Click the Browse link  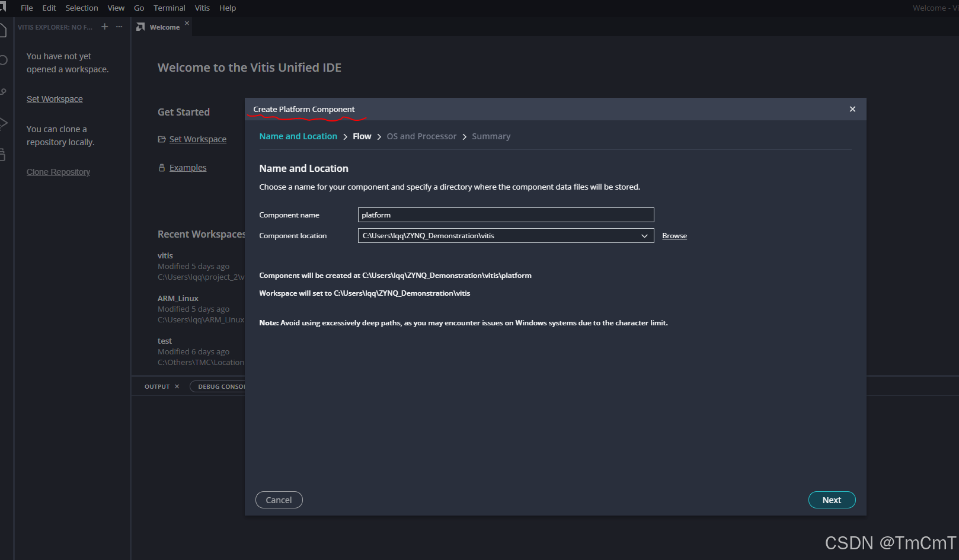(x=675, y=236)
